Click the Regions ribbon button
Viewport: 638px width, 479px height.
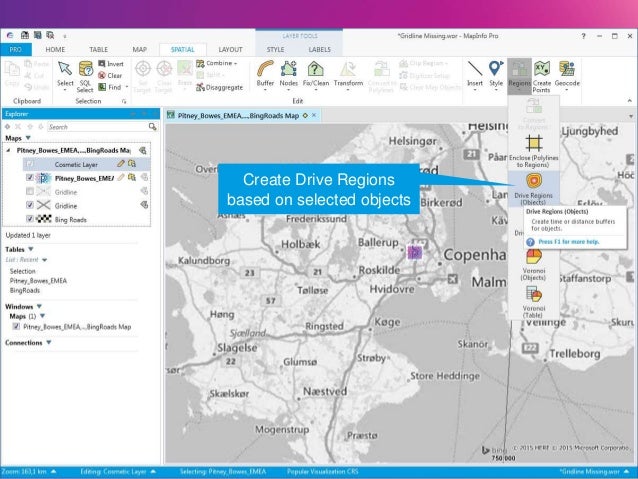[520, 76]
